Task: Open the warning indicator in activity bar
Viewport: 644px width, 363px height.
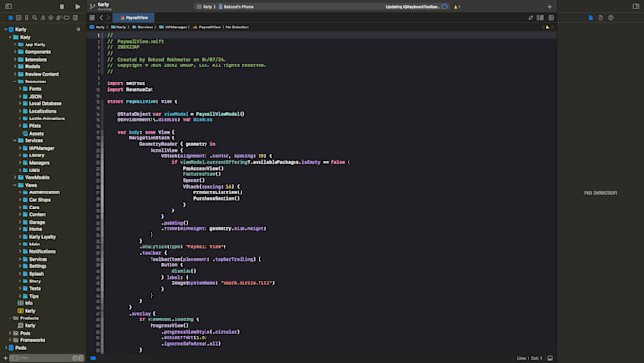Action: pos(456,7)
